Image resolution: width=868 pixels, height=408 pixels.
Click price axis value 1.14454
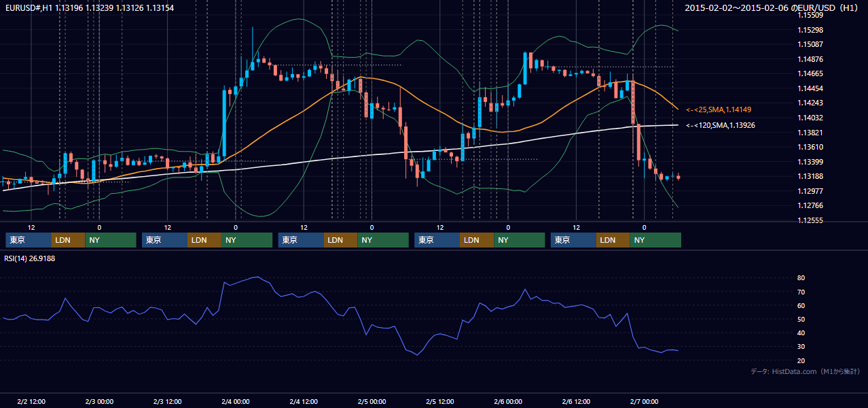(x=810, y=88)
